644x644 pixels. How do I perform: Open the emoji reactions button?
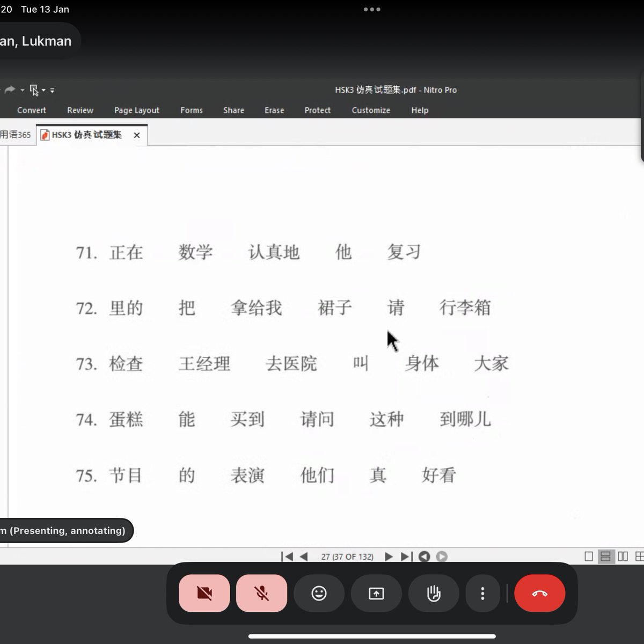[x=319, y=594]
